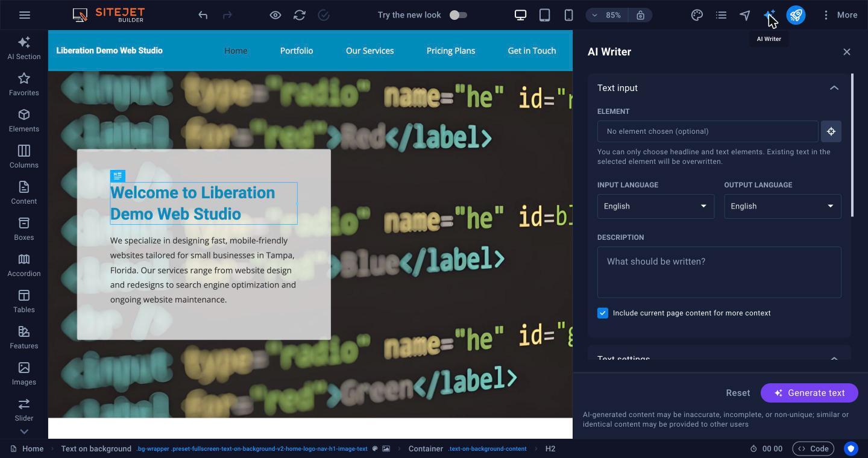Open the pages list icon
This screenshot has width=868, height=458.
click(x=721, y=15)
